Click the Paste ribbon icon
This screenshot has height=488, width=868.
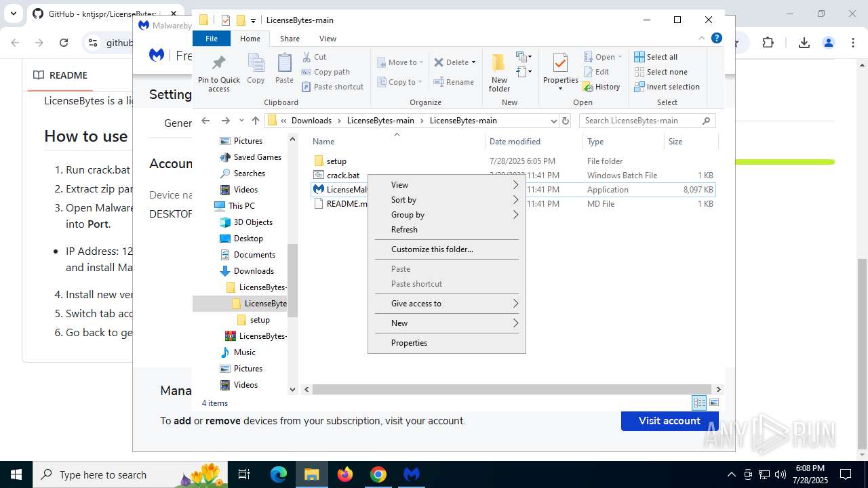click(284, 68)
